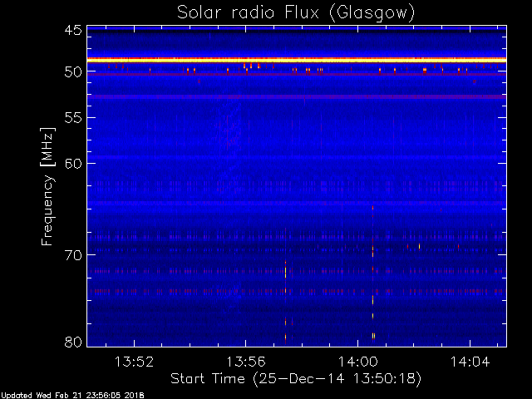Click the 80 frequency tick label

[73, 342]
